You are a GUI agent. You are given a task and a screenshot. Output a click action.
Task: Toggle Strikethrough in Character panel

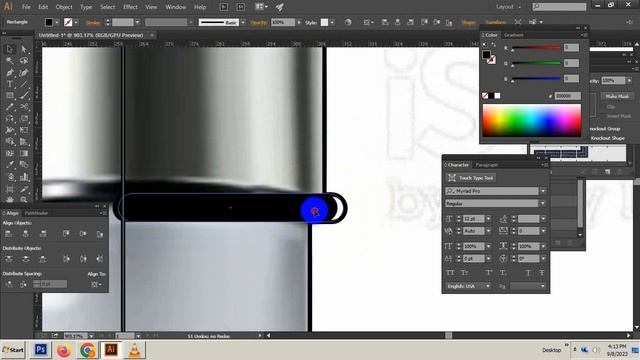pyautogui.click(x=542, y=273)
